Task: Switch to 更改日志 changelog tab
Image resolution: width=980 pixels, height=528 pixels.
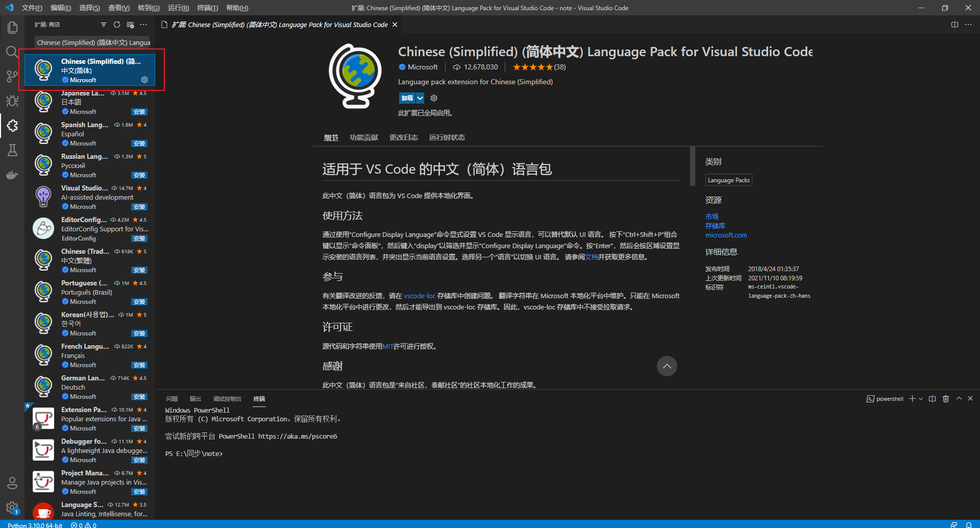Action: (x=404, y=137)
